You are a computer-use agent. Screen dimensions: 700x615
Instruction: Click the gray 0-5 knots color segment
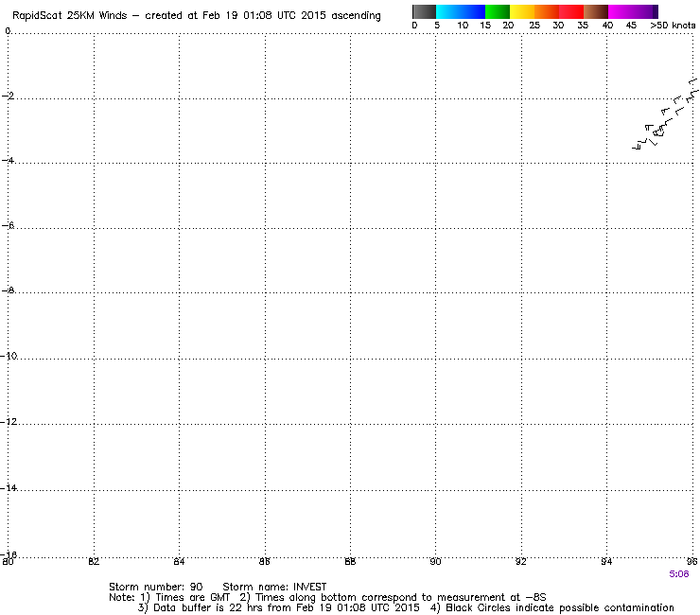click(424, 11)
